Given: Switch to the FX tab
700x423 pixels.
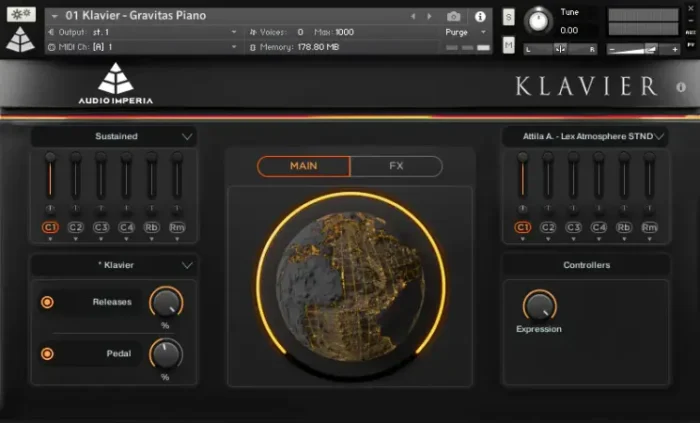Looking at the screenshot, I should point(396,166).
